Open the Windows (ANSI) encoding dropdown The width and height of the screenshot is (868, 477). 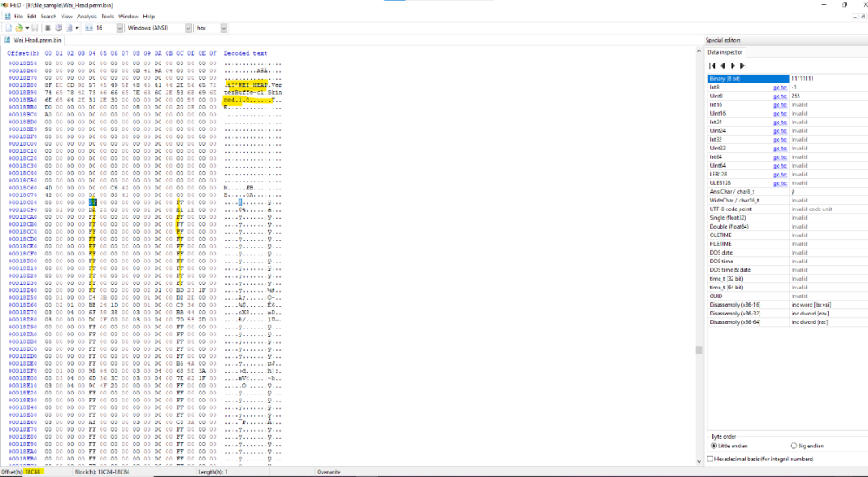(188, 28)
